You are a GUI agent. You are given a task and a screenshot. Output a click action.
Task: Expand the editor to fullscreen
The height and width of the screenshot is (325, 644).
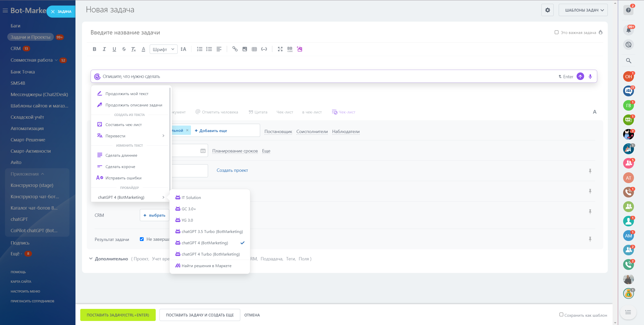click(x=280, y=49)
